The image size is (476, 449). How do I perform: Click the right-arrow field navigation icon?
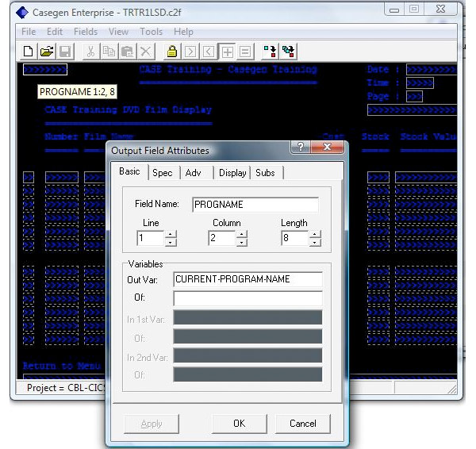point(190,52)
